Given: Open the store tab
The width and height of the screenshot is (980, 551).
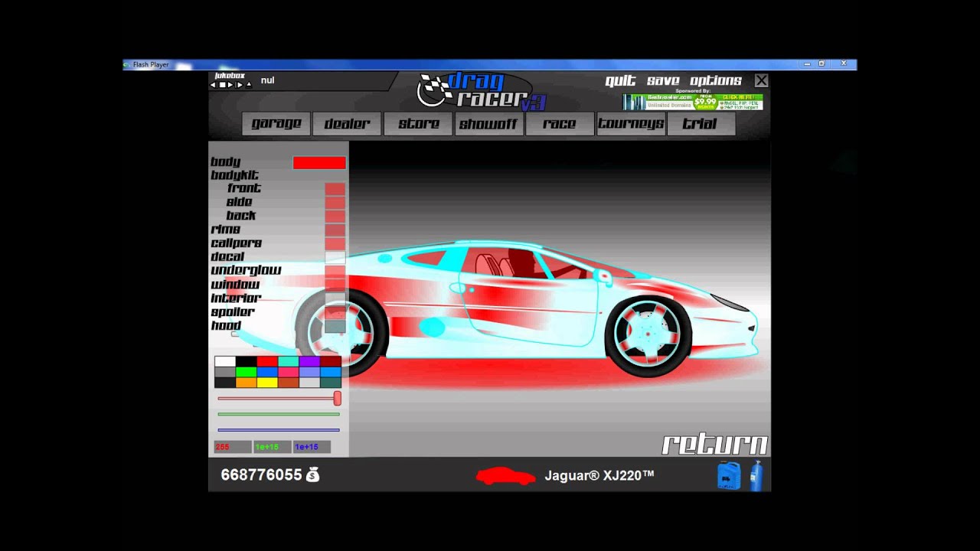Looking at the screenshot, I should (x=418, y=124).
